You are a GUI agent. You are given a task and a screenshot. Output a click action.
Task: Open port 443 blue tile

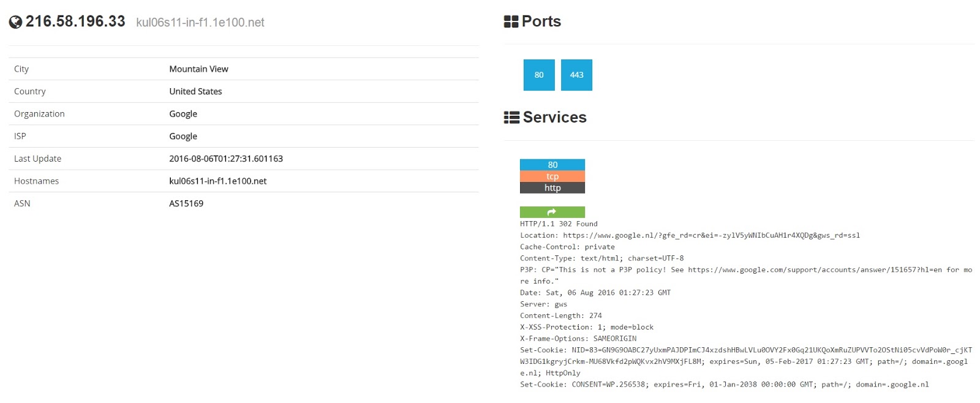tap(576, 75)
